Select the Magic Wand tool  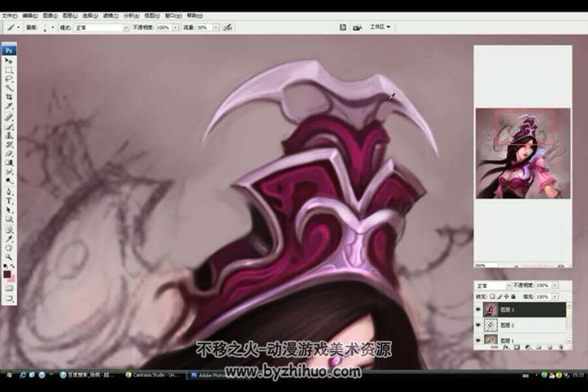point(8,88)
